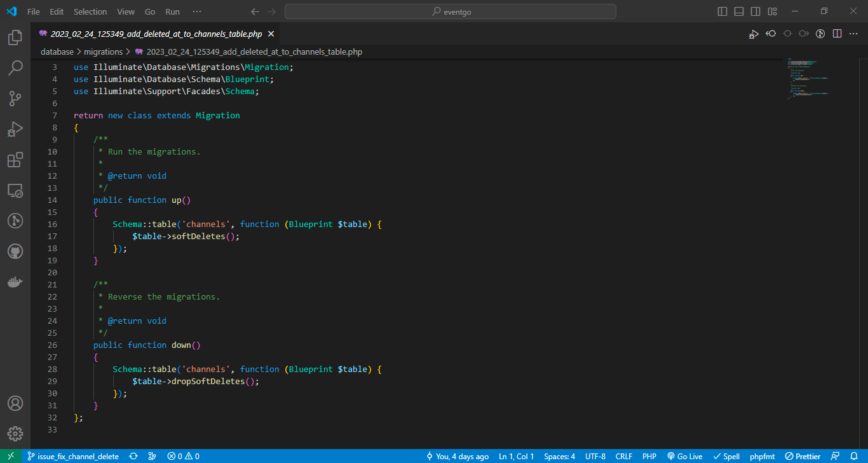This screenshot has width=868, height=463.
Task: Toggle the secondary side bar layout
Action: [756, 11]
